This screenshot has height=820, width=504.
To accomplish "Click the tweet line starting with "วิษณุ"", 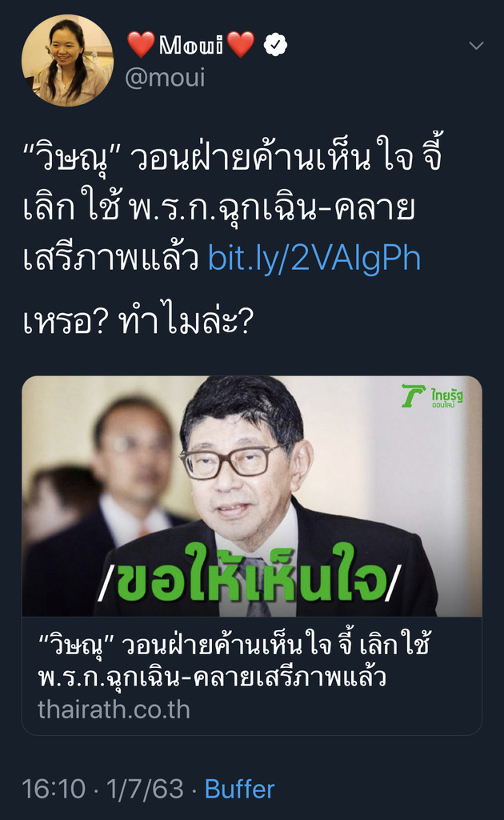I will [x=233, y=158].
